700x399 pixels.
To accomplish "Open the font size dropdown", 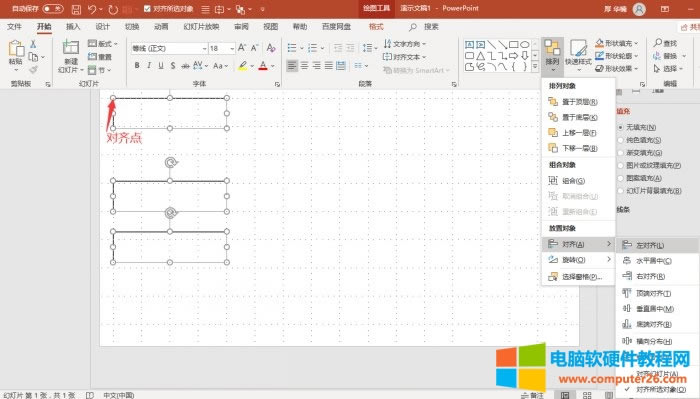I will point(232,48).
